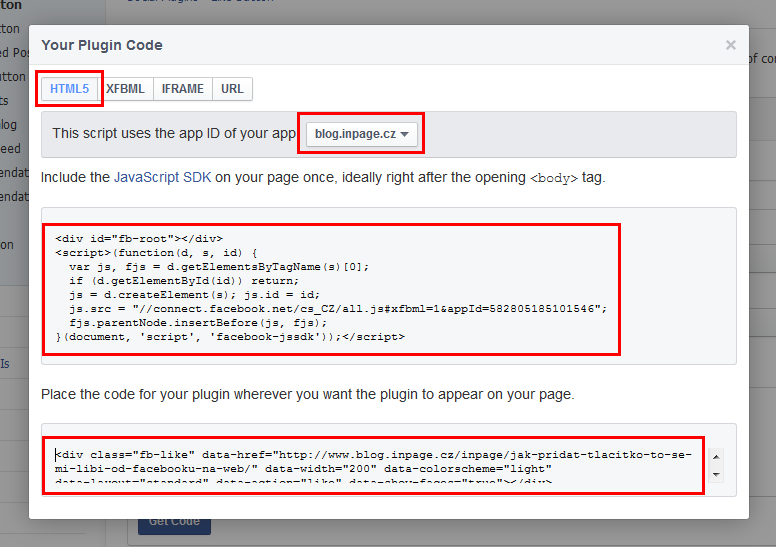The height and width of the screenshot is (547, 776).
Task: Click the fjs.parentNode.insertBefore code line
Action: [198, 323]
